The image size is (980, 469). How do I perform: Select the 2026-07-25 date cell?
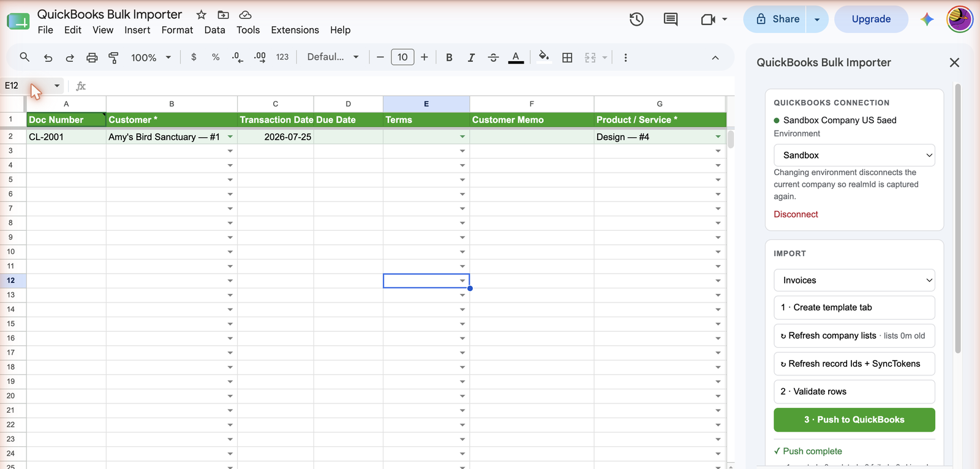point(276,137)
